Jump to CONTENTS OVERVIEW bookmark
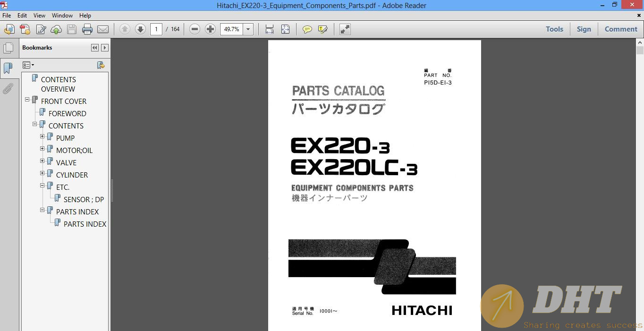This screenshot has width=644, height=331. point(58,84)
